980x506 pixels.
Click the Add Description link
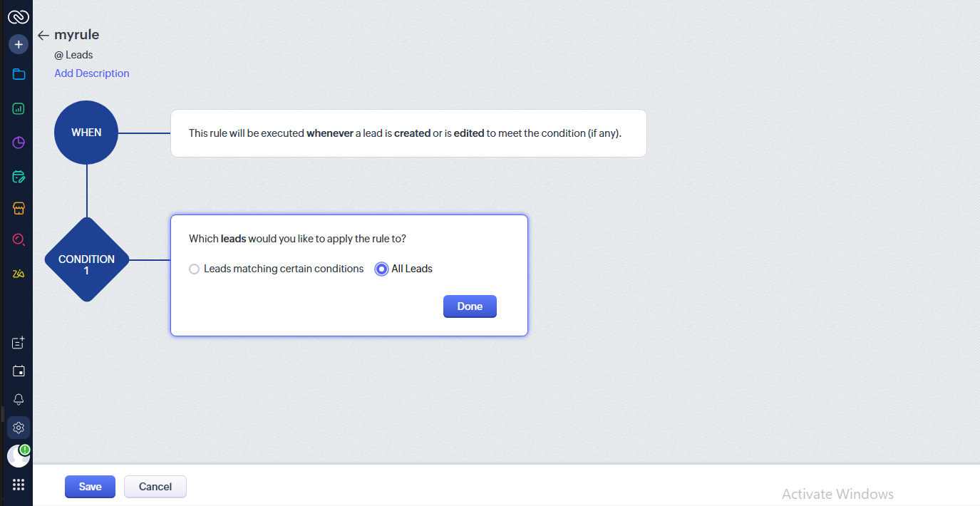pos(92,73)
